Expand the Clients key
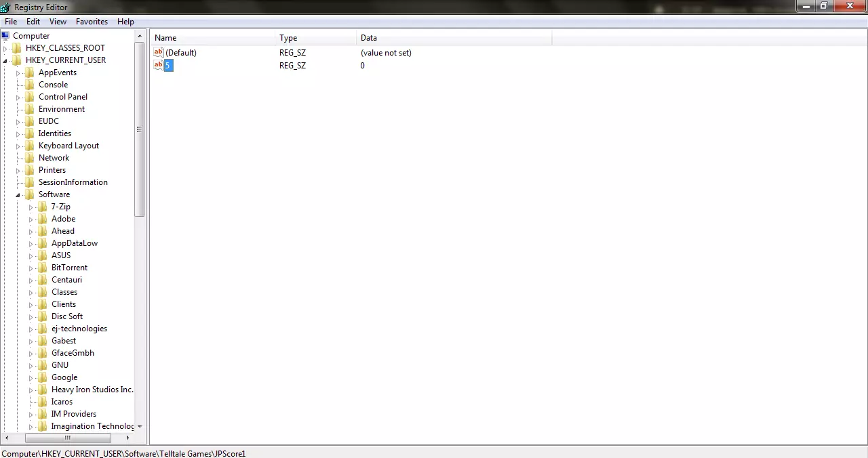 (x=31, y=305)
